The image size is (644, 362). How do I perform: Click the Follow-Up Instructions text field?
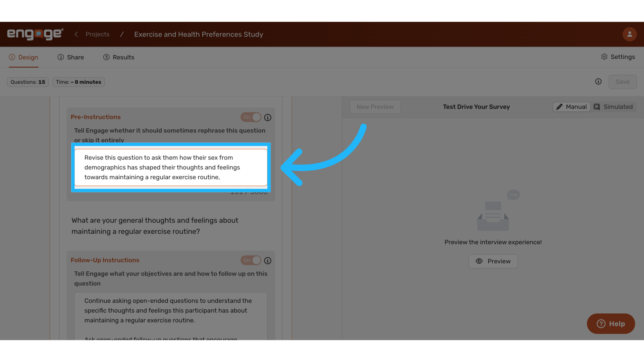[171, 316]
